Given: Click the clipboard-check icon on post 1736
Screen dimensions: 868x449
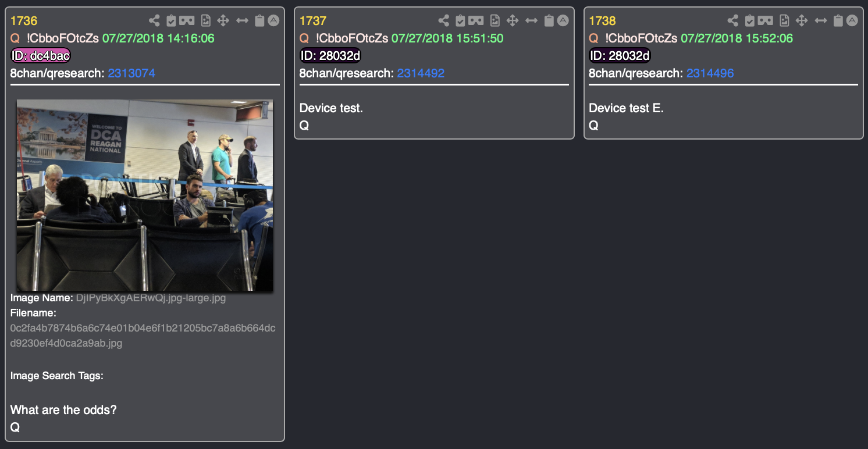Looking at the screenshot, I should (x=171, y=21).
